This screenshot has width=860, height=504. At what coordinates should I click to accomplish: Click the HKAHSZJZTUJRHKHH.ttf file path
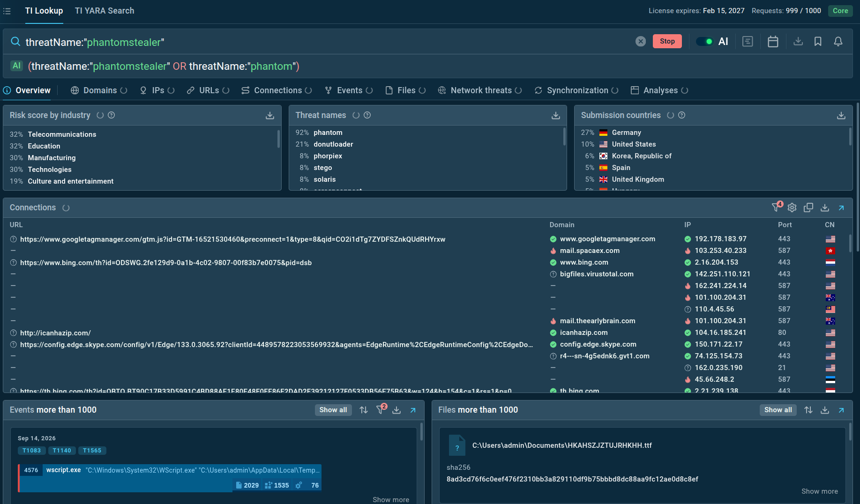(562, 445)
